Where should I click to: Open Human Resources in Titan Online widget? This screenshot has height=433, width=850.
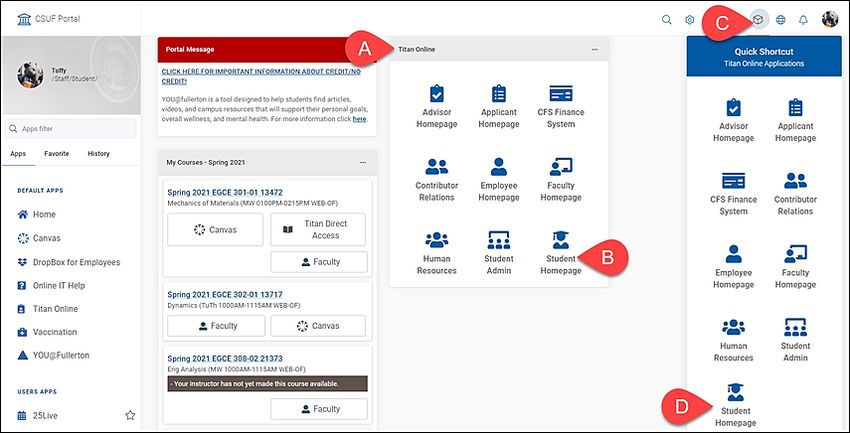[x=436, y=253]
